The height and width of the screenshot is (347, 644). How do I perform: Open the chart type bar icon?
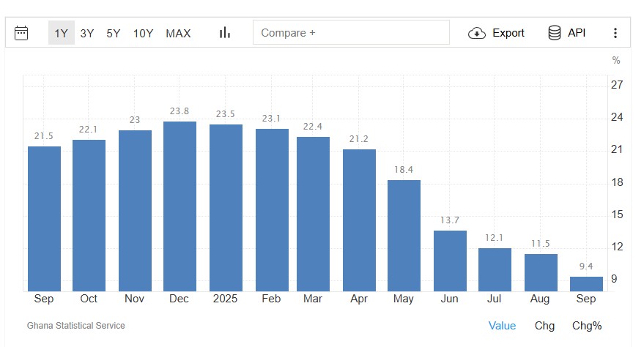(224, 33)
